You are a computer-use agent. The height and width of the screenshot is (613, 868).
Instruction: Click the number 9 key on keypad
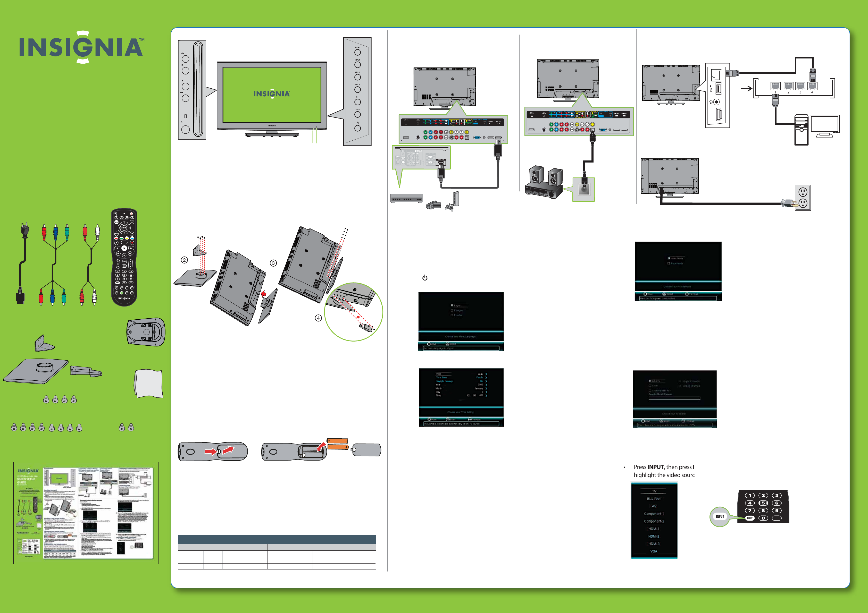(777, 510)
